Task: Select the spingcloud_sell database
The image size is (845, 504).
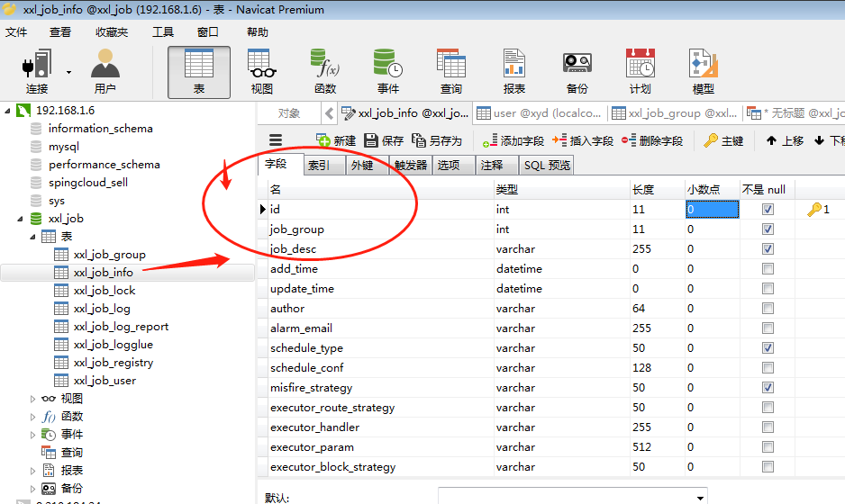Action: coord(88,183)
